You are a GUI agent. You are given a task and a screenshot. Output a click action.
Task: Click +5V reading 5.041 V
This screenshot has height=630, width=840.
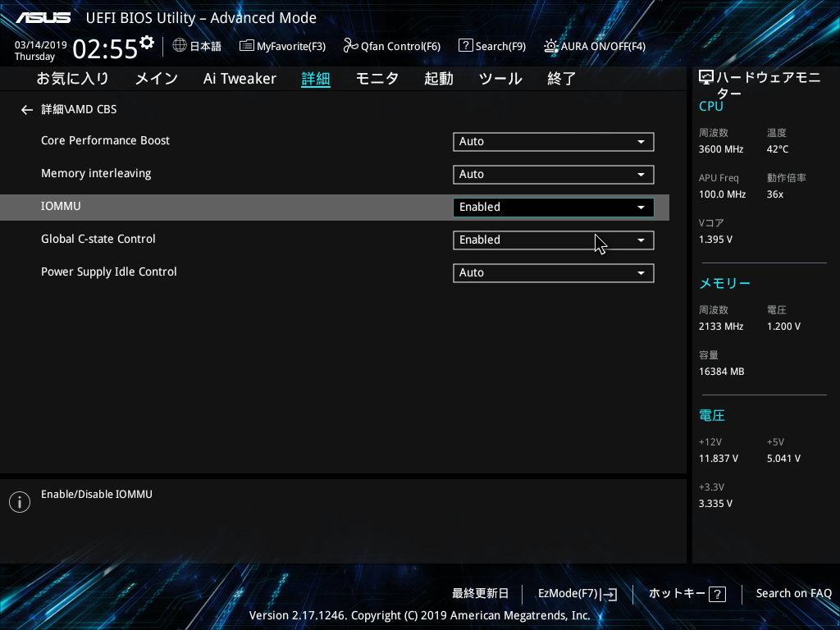click(x=783, y=459)
